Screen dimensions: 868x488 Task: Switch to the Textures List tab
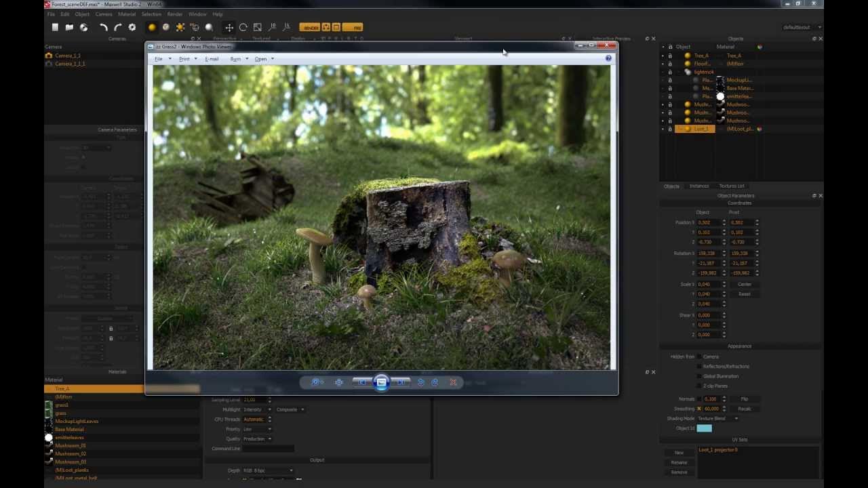[x=732, y=186]
